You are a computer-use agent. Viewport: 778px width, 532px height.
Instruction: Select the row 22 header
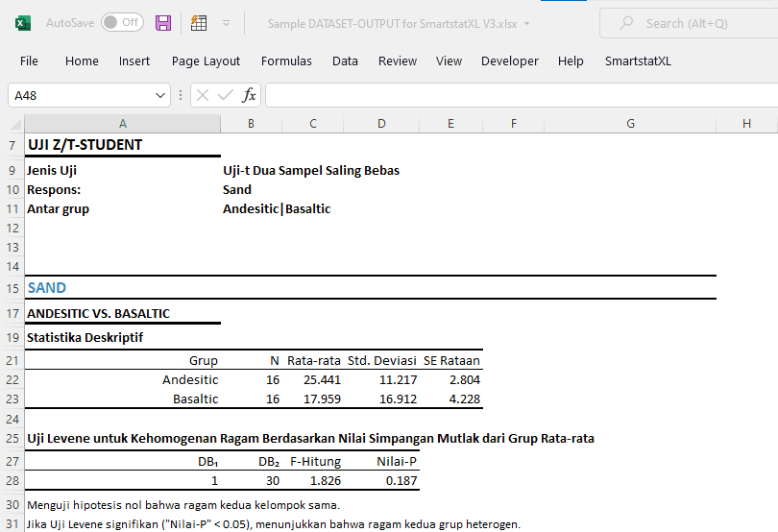point(12,379)
